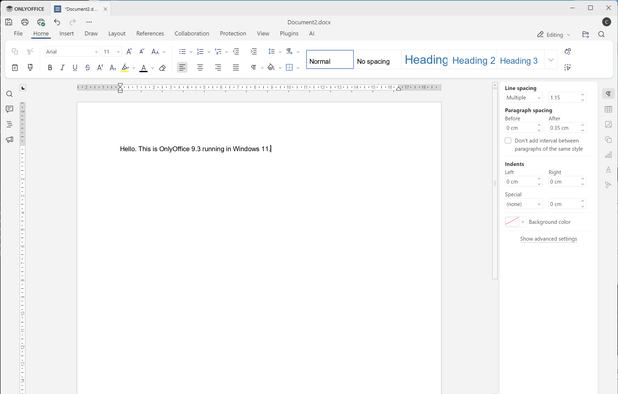Center align the paragraph

(200, 68)
